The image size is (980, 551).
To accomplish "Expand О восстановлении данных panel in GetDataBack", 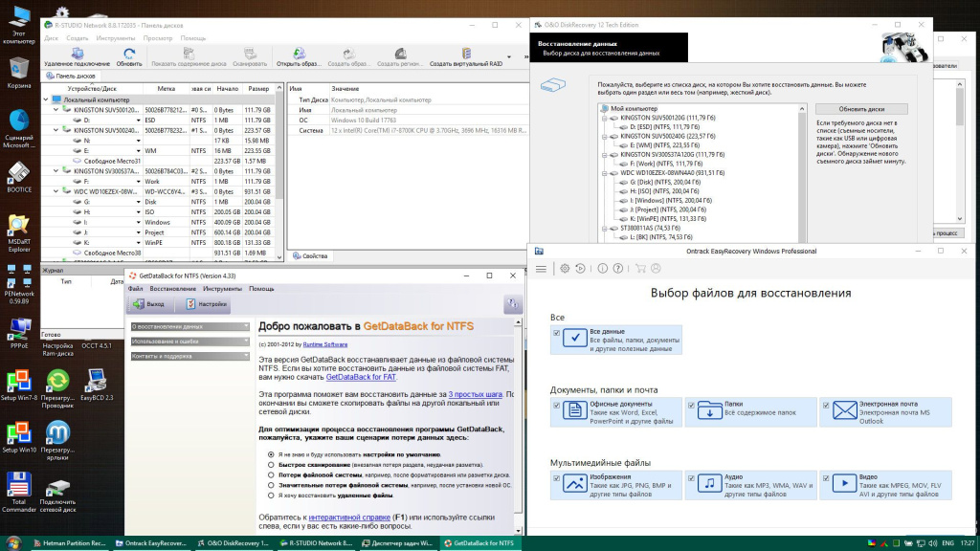I will click(x=190, y=327).
